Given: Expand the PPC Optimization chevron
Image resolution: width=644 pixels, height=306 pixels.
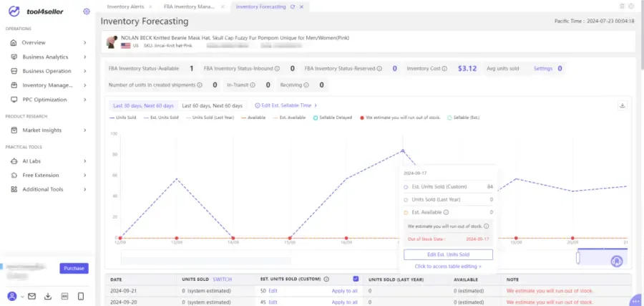Looking at the screenshot, I should (85, 100).
